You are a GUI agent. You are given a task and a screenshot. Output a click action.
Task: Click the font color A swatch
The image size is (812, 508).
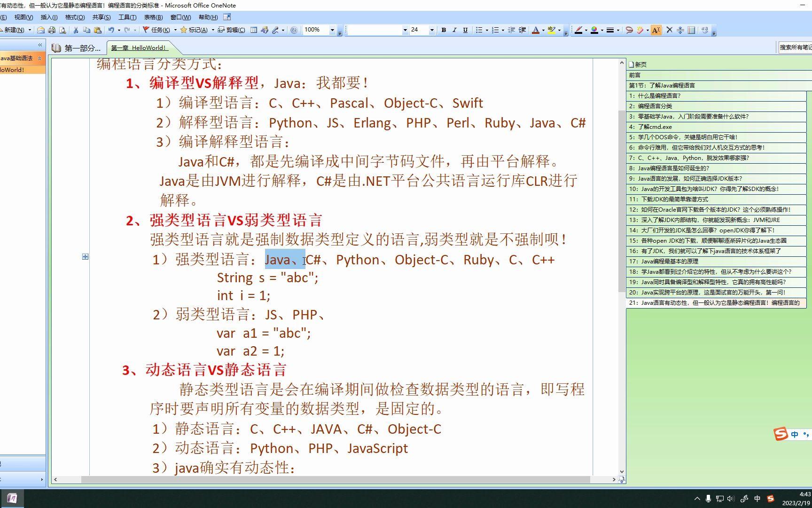coord(535,30)
